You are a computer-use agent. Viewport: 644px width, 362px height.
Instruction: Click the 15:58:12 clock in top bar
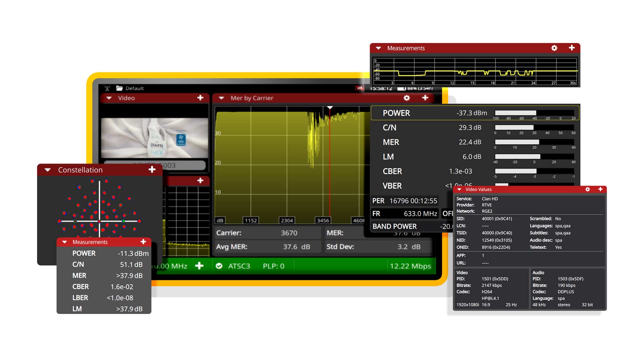click(x=381, y=88)
